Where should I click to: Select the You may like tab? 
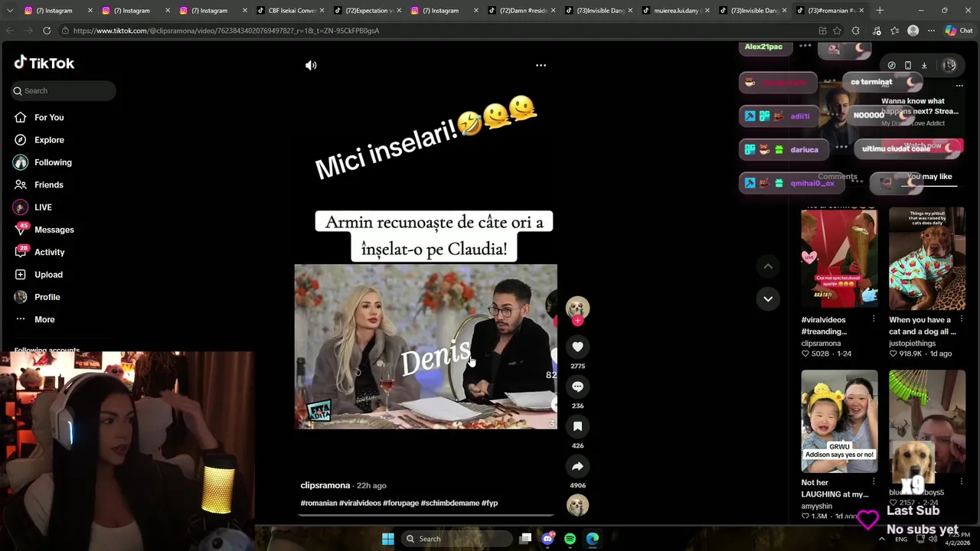[929, 177]
